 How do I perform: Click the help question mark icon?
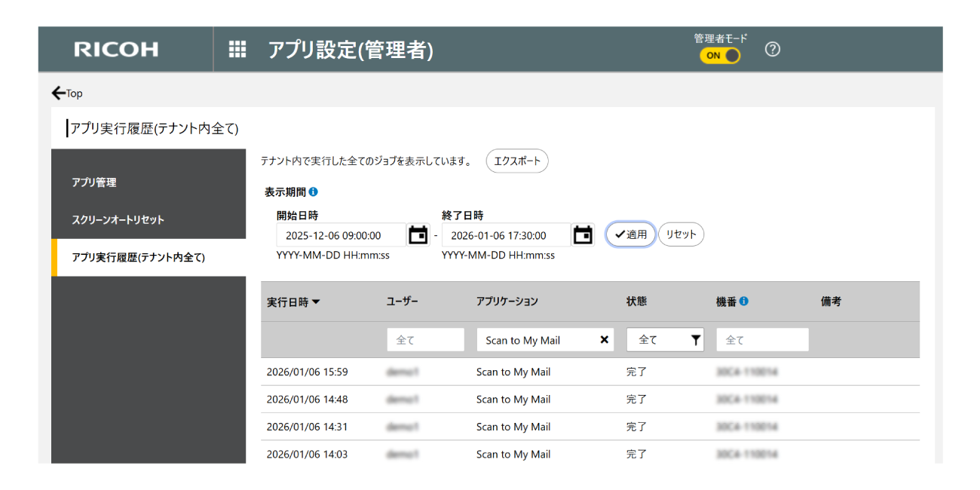pos(772,50)
